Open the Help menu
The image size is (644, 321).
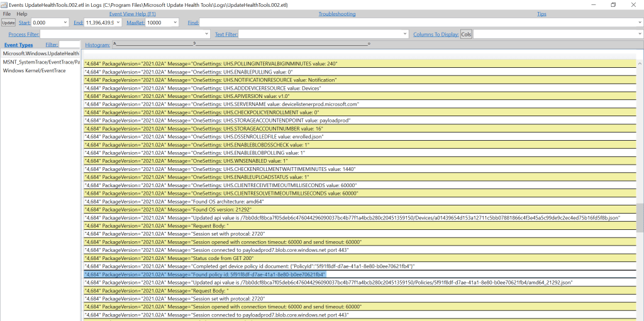click(22, 14)
